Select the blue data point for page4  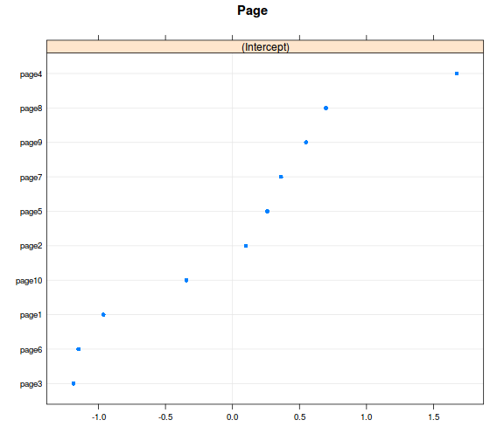coord(457,73)
